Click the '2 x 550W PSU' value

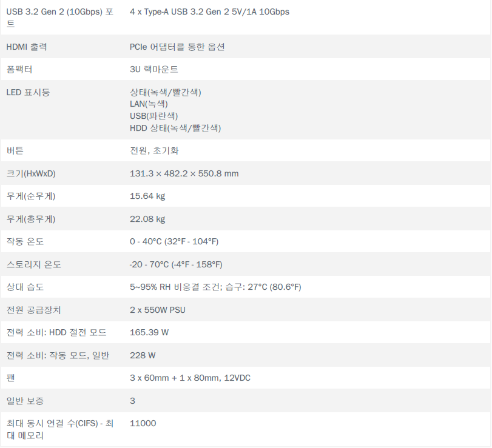158,310
